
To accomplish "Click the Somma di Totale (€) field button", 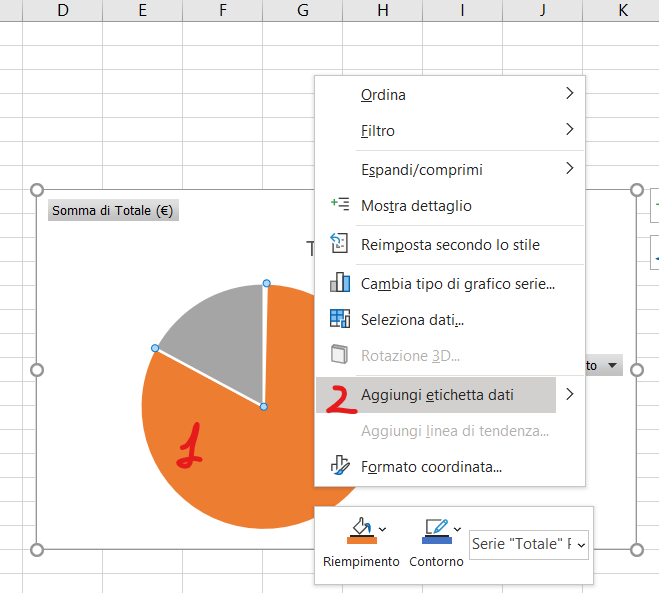I will click(x=113, y=210).
